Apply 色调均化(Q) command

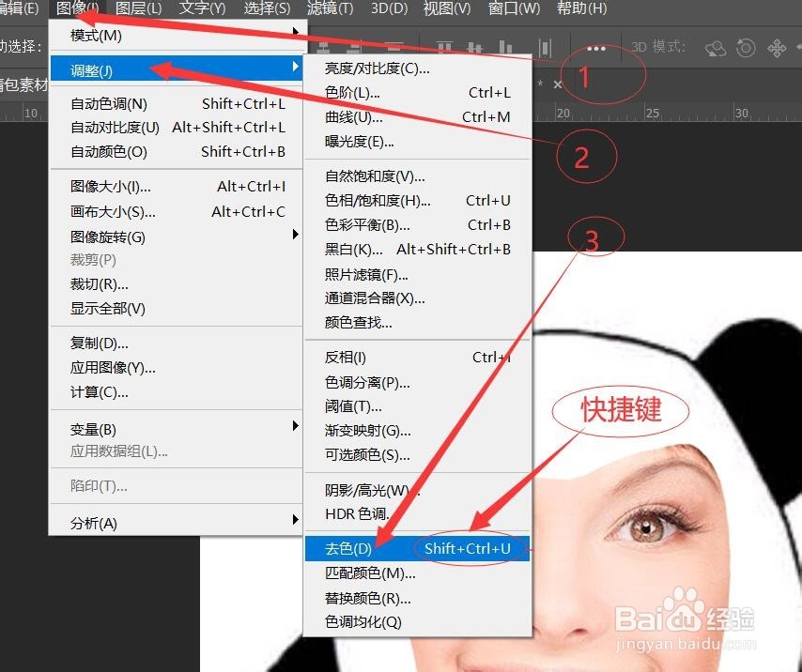[418, 622]
